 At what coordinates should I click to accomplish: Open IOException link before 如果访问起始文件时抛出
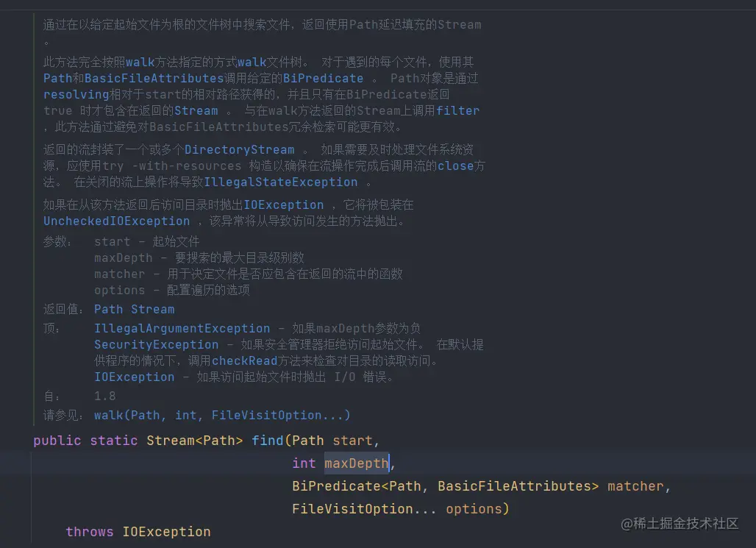coord(134,377)
